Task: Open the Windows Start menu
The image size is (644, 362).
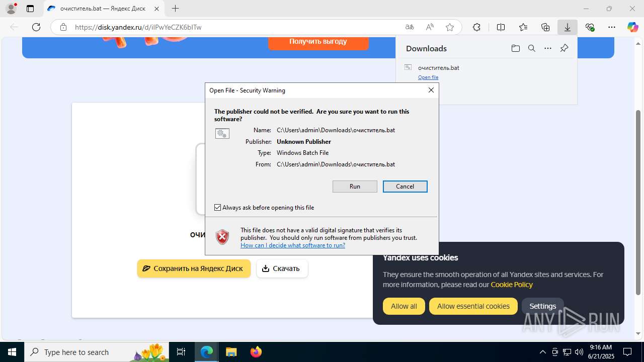Action: [x=12, y=352]
